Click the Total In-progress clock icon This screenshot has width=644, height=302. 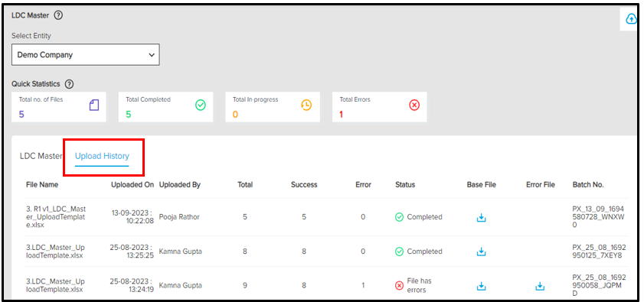point(306,106)
